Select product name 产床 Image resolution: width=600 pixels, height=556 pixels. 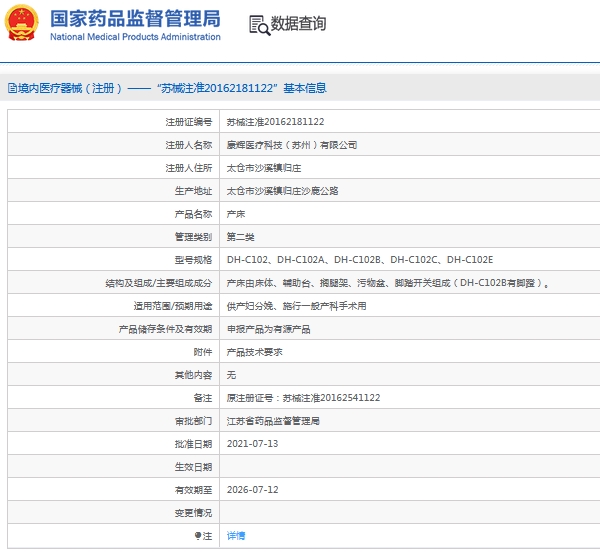pyautogui.click(x=236, y=214)
